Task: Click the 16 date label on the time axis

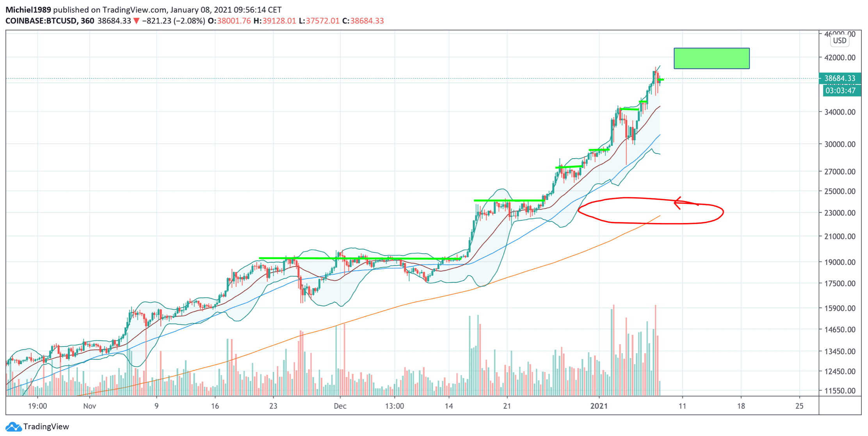Action: 215,406
